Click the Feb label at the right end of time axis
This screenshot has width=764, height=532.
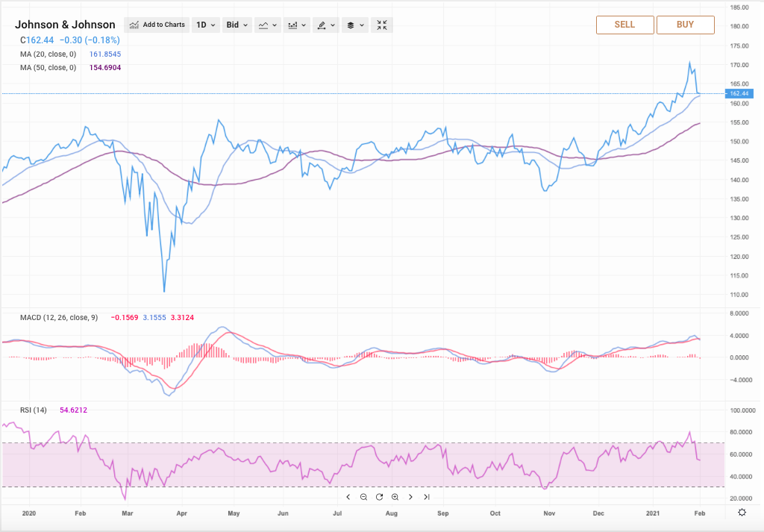pos(700,513)
